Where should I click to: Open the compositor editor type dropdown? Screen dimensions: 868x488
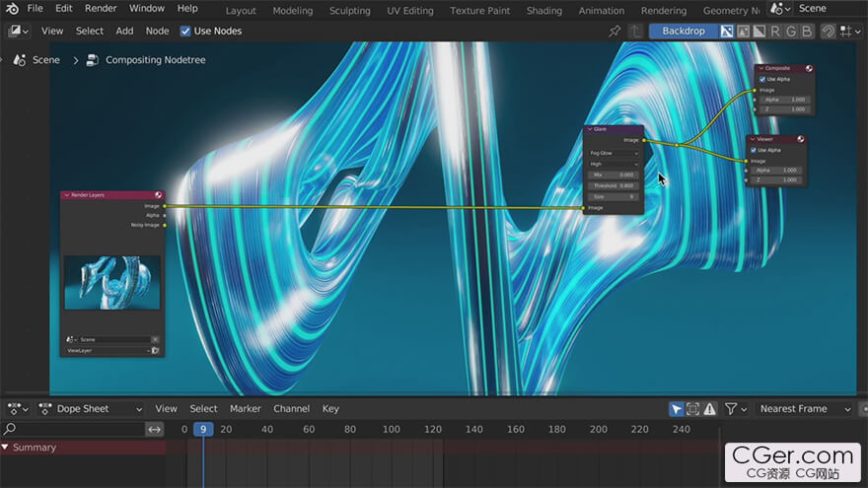(18, 31)
